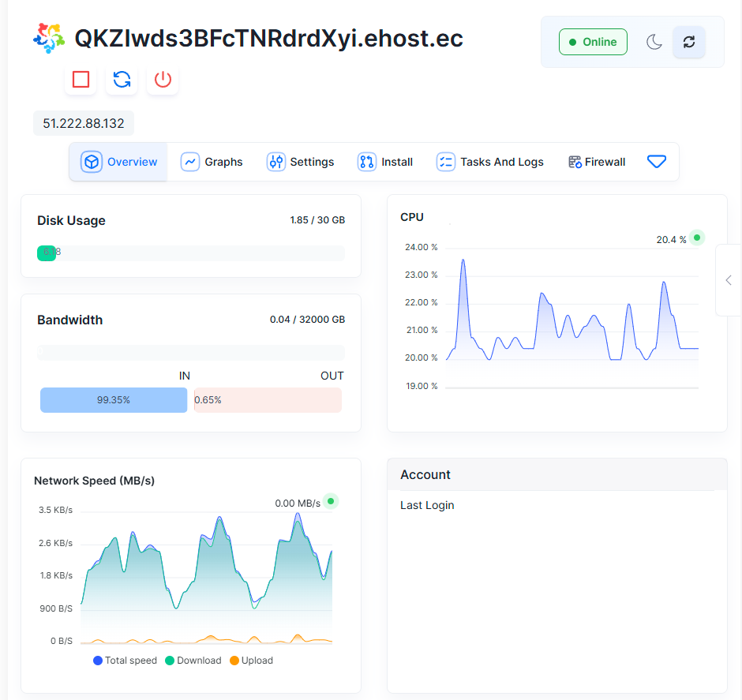Open the Graphs tab
Viewport: 742px width, 700px height.
tap(212, 162)
